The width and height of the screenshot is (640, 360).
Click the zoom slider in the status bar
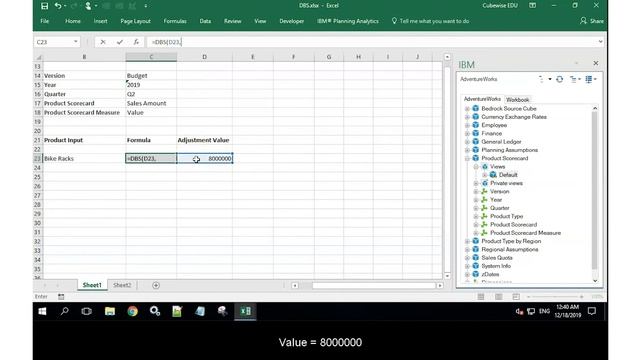pyautogui.click(x=555, y=297)
